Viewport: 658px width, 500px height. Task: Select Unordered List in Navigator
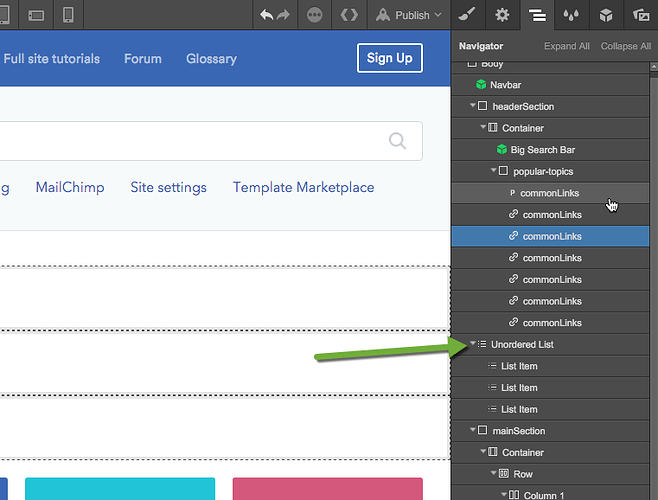(x=550, y=344)
